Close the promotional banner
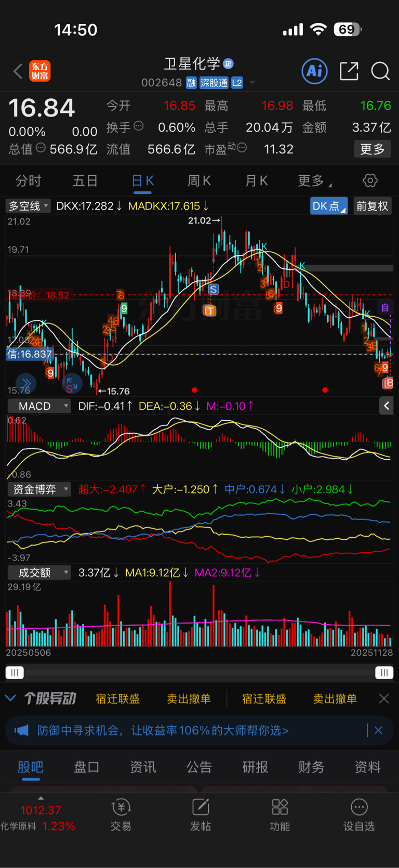This screenshot has height=868, width=399. (x=378, y=731)
